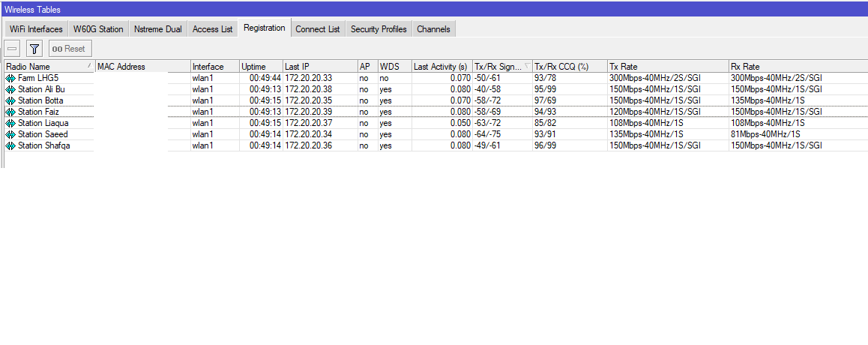Click the Last IP column header
The image size is (868, 345).
pos(321,67)
